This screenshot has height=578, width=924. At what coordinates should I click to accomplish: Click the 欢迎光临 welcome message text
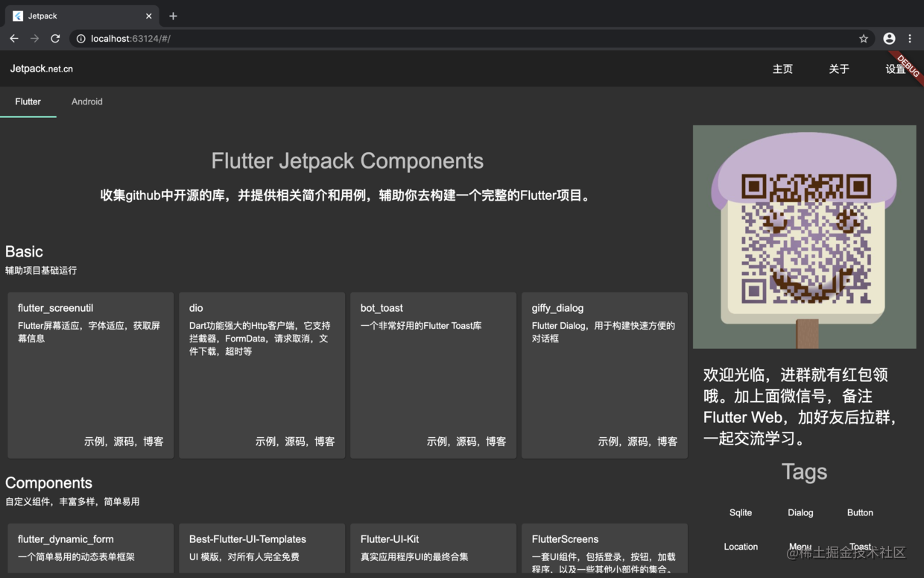pos(801,406)
